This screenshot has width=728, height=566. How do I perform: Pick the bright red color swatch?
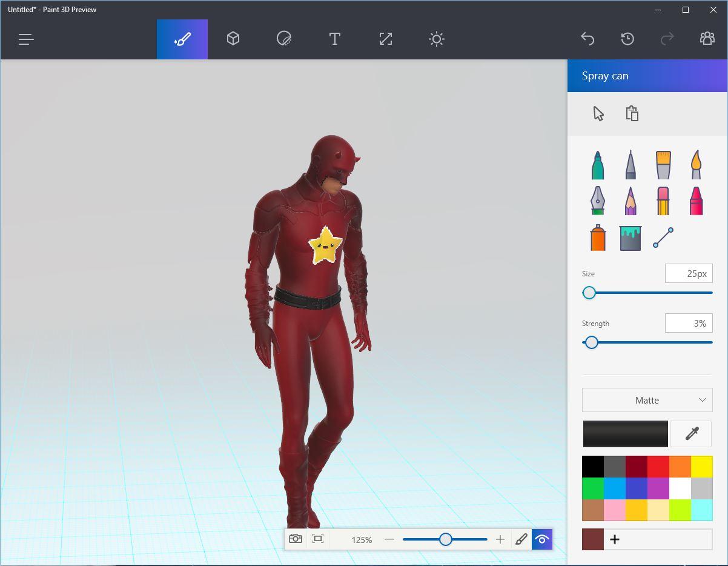tap(658, 467)
